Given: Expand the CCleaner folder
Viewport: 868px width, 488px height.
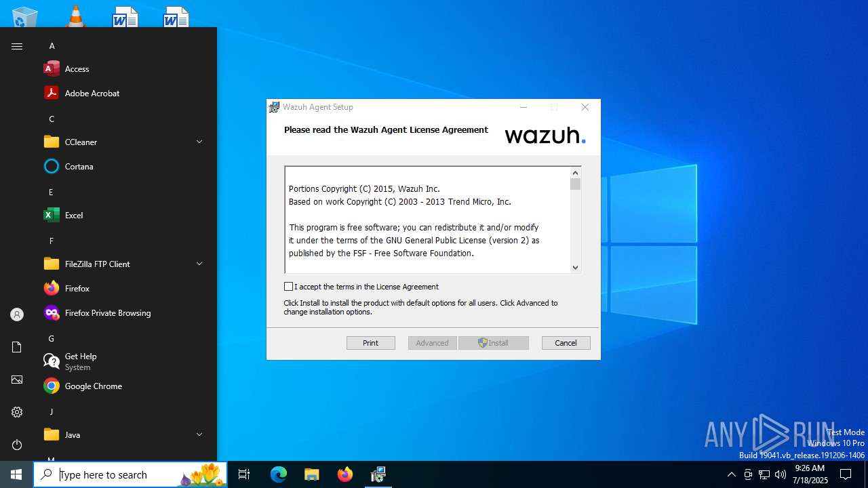Looking at the screenshot, I should click(x=123, y=142).
